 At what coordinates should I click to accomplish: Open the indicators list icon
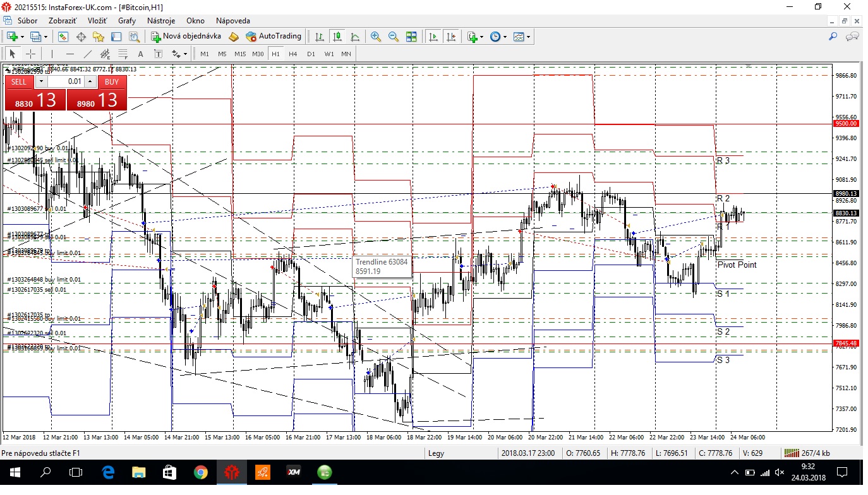[473, 37]
